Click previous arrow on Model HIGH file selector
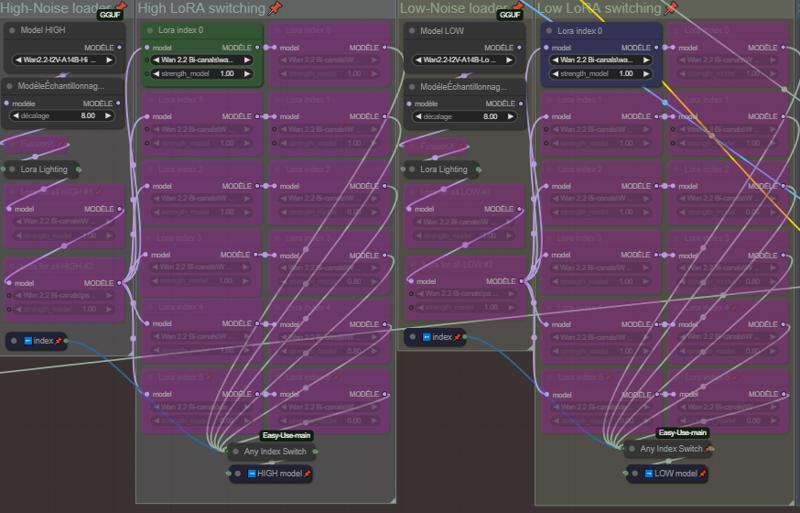 [x=18, y=60]
